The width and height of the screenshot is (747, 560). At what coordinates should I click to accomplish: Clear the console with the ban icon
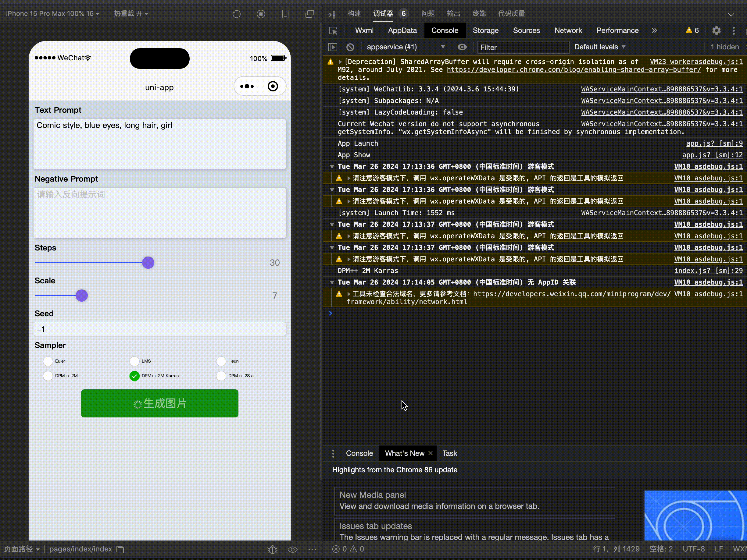pyautogui.click(x=350, y=47)
